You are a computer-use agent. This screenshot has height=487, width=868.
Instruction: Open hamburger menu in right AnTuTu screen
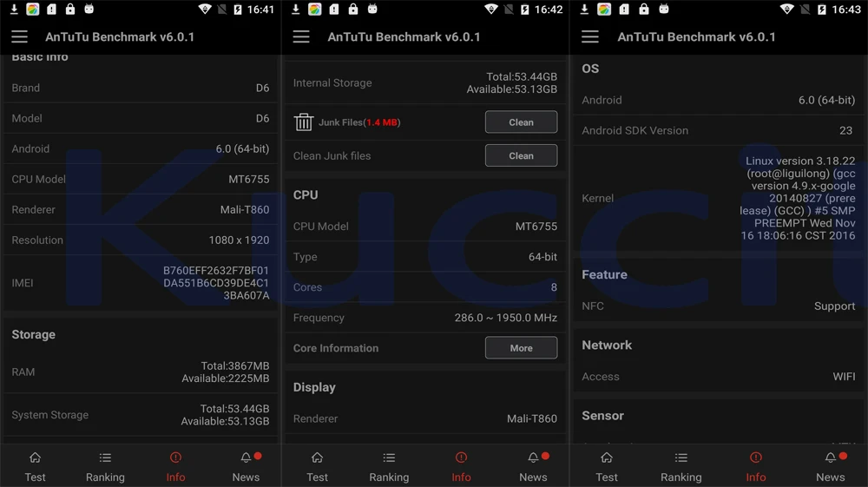pos(590,37)
